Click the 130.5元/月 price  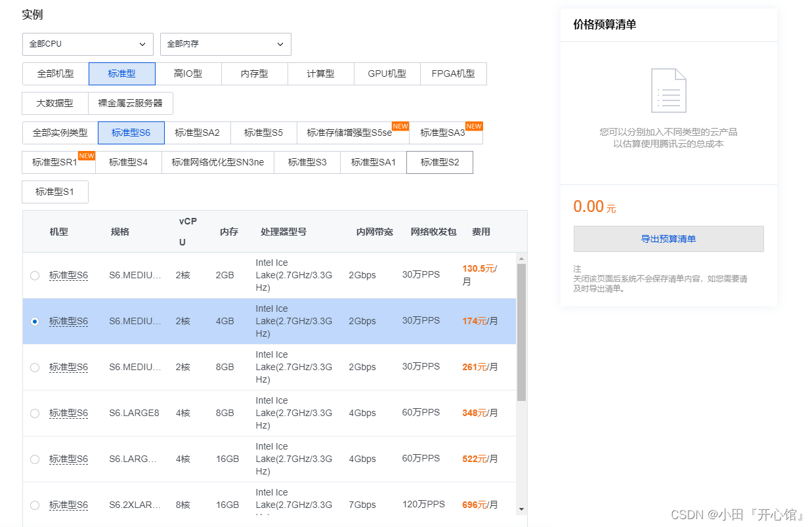coord(480,275)
